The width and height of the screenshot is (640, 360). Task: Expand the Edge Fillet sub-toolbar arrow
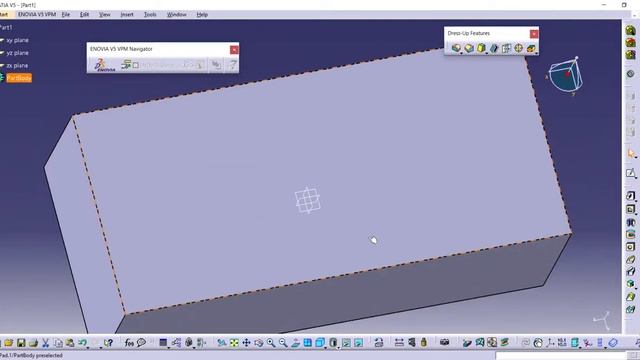click(461, 53)
